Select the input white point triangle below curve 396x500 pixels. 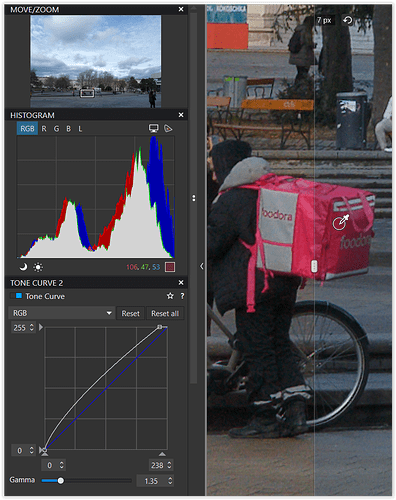pos(162,454)
